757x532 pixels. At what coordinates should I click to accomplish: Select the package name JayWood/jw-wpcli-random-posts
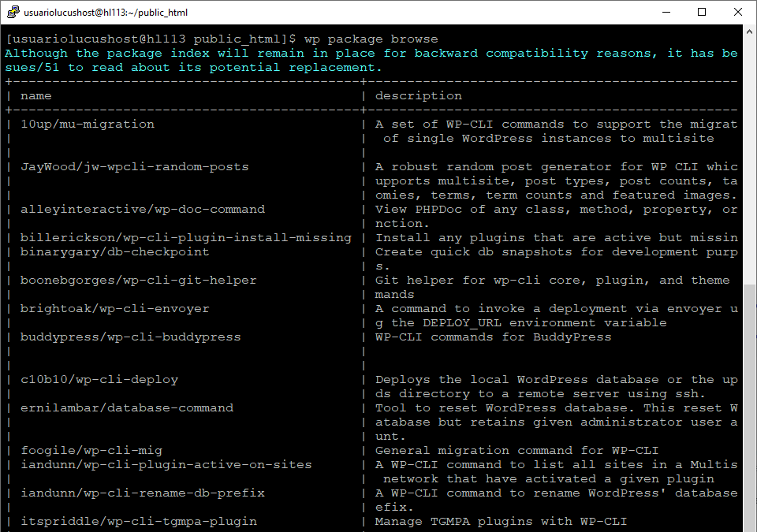(135, 167)
